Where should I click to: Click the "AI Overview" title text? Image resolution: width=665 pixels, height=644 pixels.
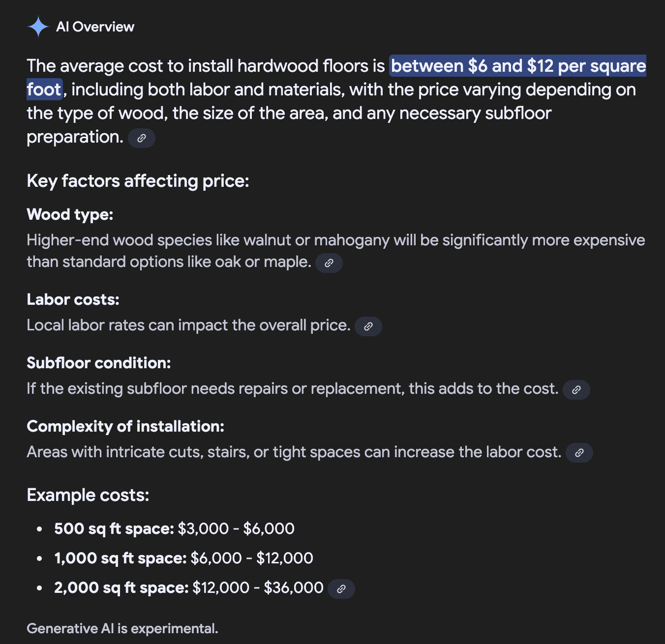tap(95, 27)
